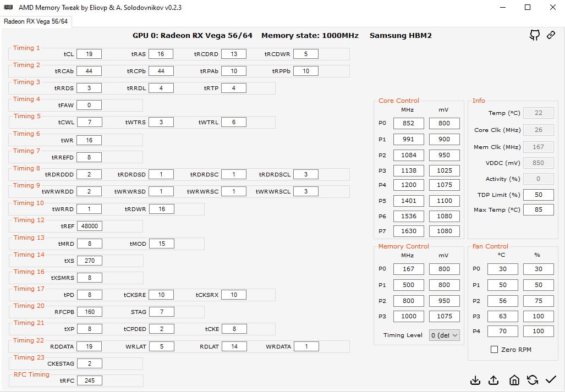Focus the tCKSRE input box
Screen dimensions: 565x392
(x=161, y=295)
